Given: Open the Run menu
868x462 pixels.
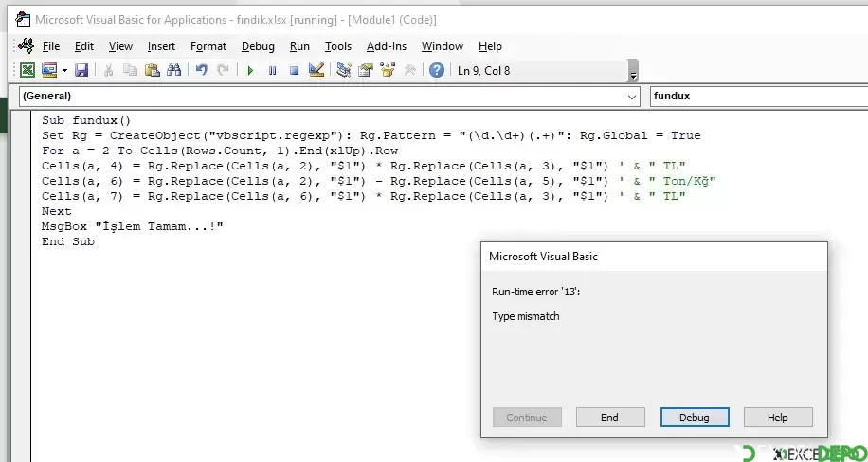Looking at the screenshot, I should tap(299, 46).
